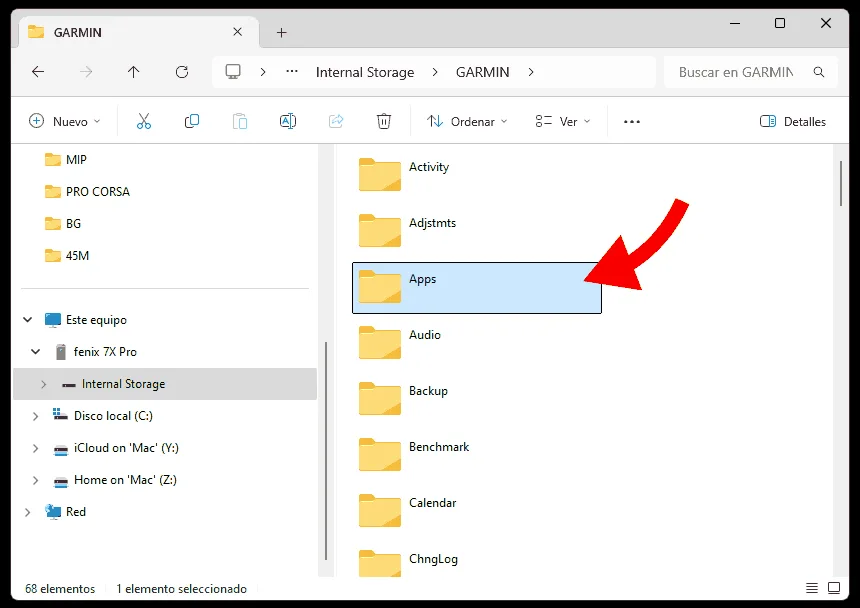This screenshot has height=608, width=860.
Task: Select Home on 'Mac' (Z:) drive
Action: click(x=115, y=480)
